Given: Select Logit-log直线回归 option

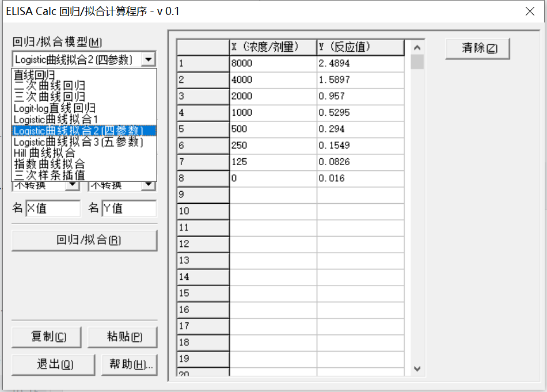Looking at the screenshot, I should (84, 108).
